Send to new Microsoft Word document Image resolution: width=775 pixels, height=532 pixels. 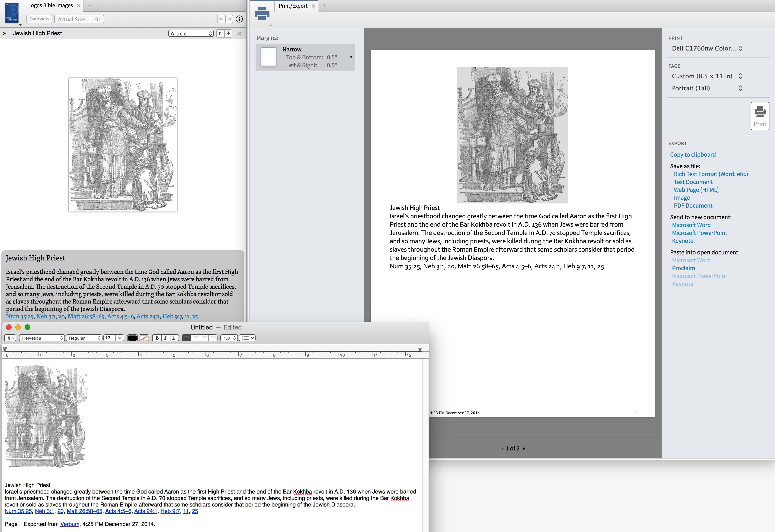691,225
